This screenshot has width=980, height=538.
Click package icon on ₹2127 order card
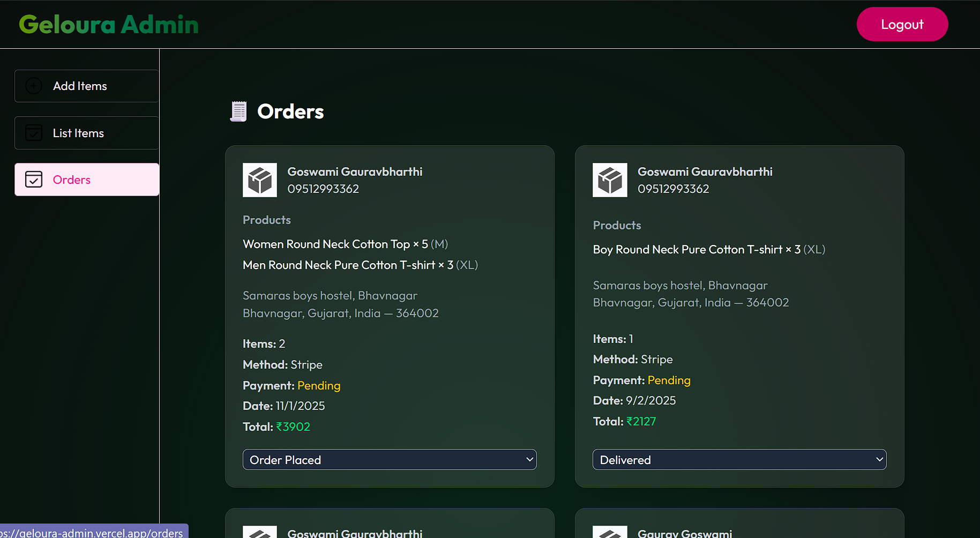tap(610, 180)
